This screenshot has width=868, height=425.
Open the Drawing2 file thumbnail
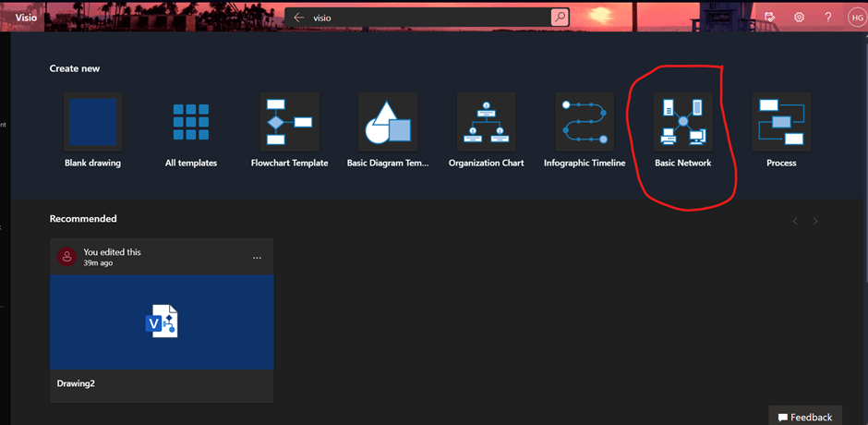[162, 322]
